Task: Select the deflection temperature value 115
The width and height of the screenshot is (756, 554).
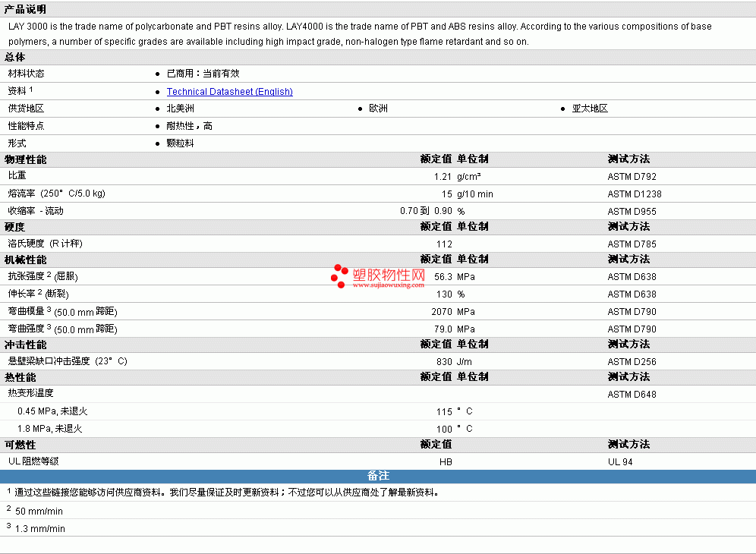Action: pyautogui.click(x=445, y=412)
